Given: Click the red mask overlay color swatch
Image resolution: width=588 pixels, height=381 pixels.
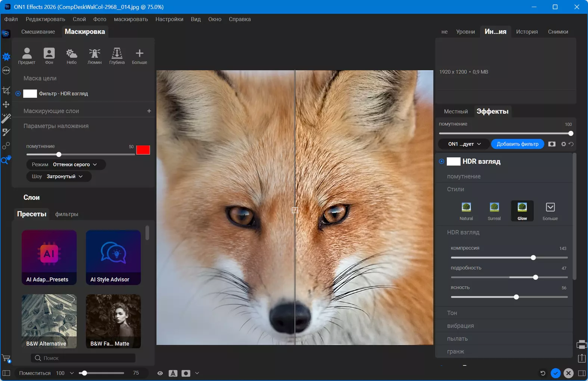Looking at the screenshot, I should [x=143, y=150].
